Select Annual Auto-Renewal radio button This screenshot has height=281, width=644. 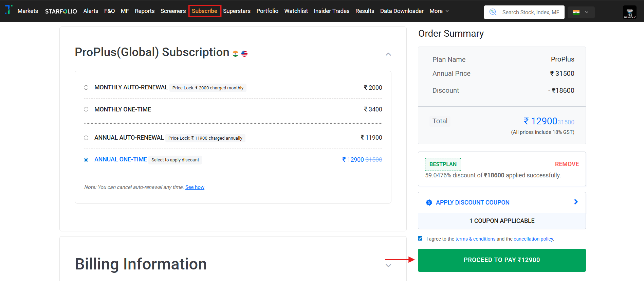coord(86,138)
